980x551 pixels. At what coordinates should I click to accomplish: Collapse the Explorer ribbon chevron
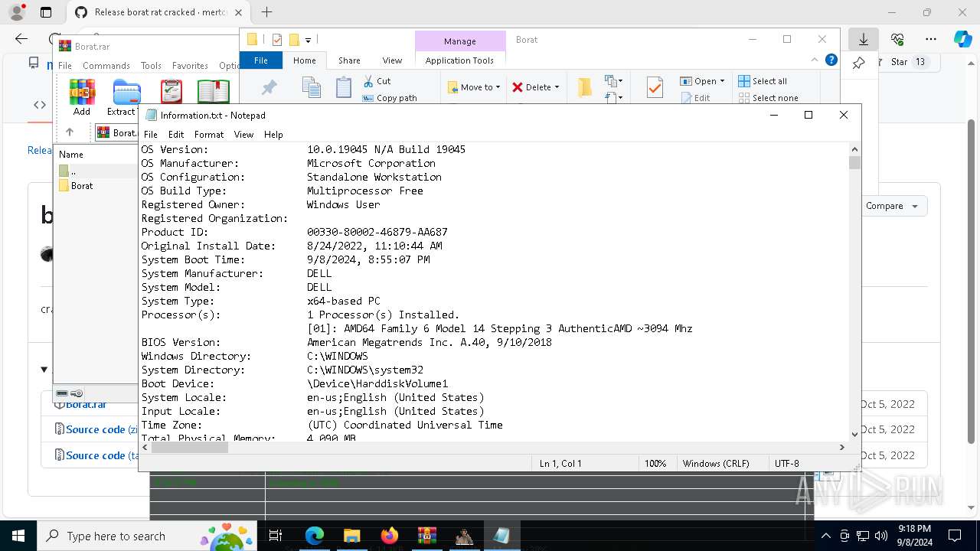tap(815, 60)
